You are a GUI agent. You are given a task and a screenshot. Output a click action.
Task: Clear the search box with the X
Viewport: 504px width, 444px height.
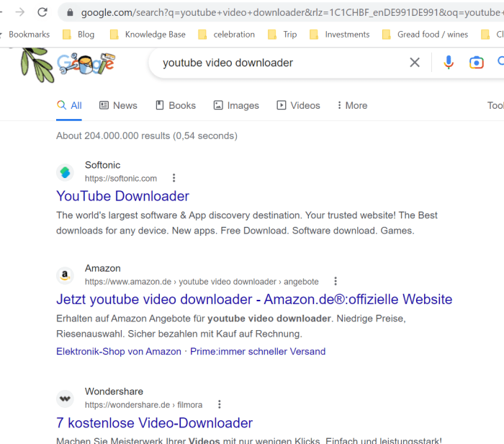(x=415, y=63)
